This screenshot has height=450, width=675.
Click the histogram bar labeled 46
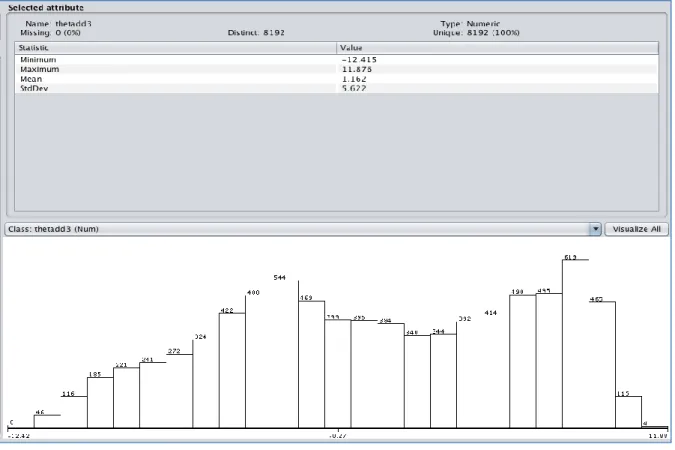point(47,422)
